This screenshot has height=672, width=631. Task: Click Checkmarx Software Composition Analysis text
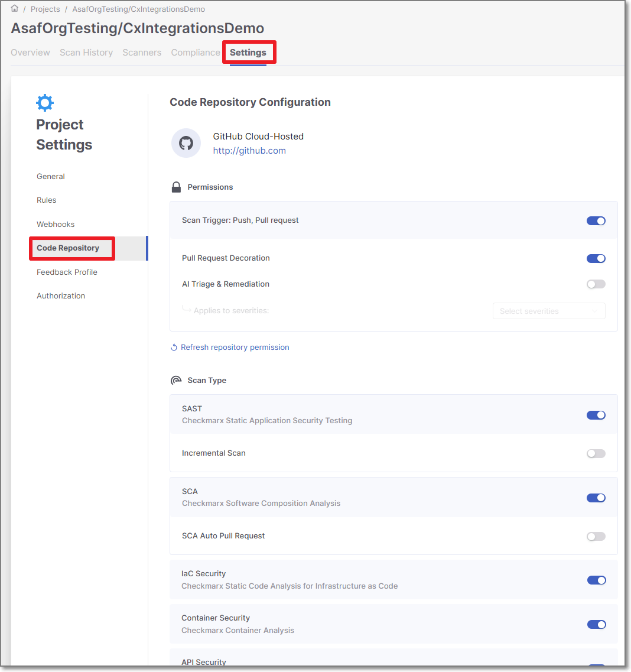tap(261, 504)
